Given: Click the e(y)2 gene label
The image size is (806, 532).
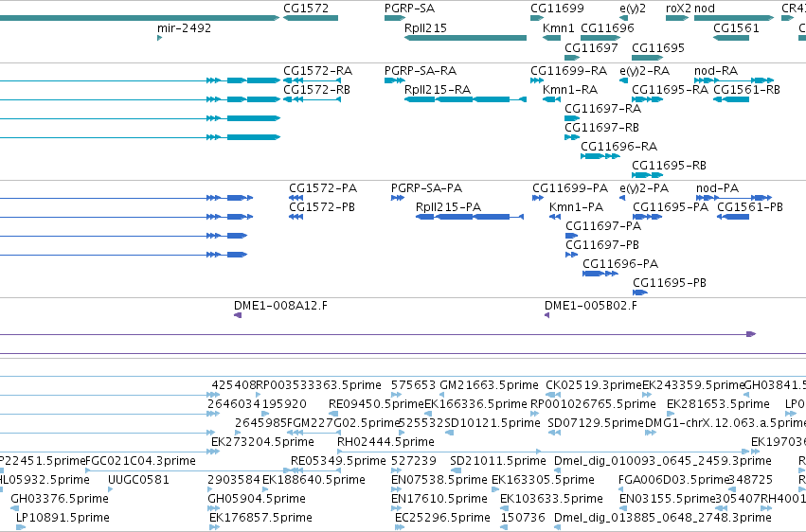Looking at the screenshot, I should (x=633, y=9).
